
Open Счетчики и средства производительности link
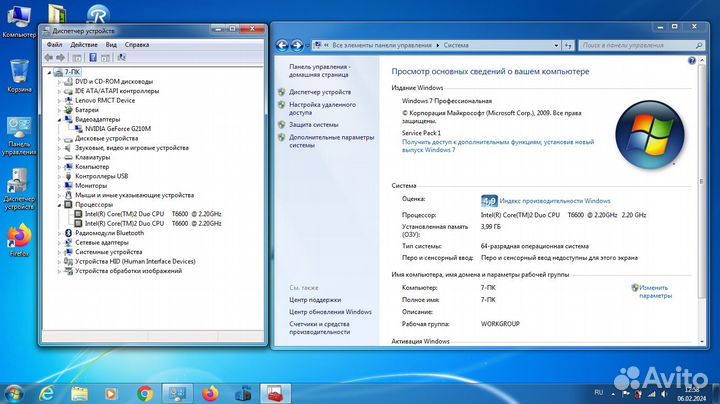pos(319,328)
